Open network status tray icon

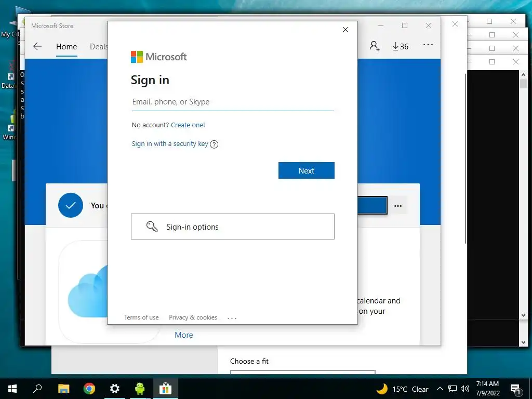[453, 389]
